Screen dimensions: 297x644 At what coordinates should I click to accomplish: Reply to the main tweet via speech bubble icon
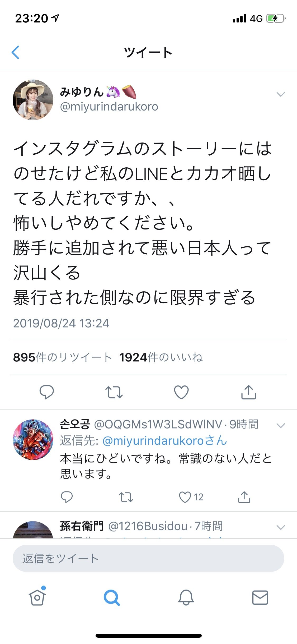coord(47,392)
